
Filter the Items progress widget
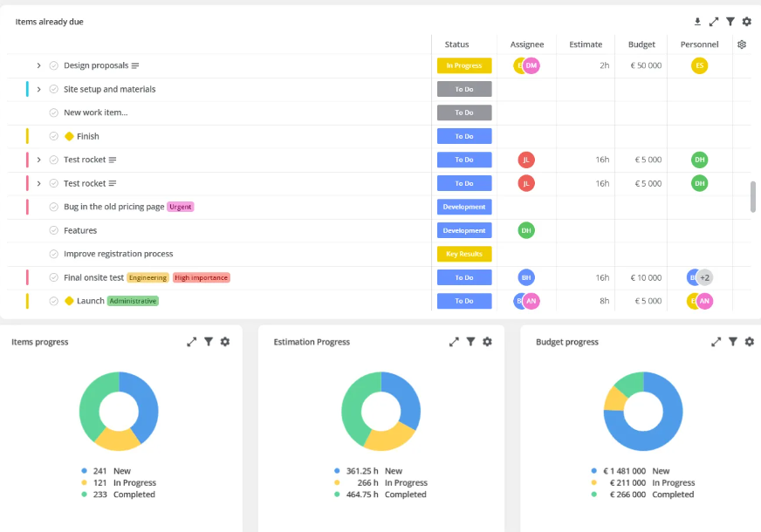[x=209, y=342]
